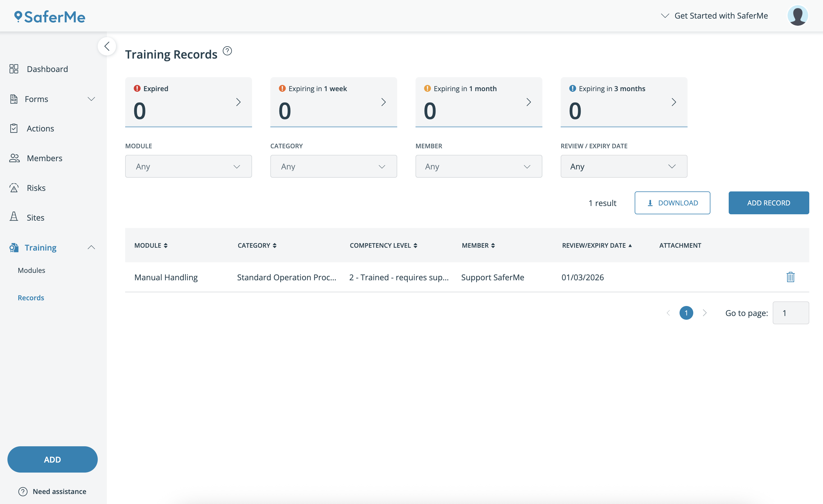Click the DOWNLOAD button
This screenshot has width=823, height=504.
[672, 203]
